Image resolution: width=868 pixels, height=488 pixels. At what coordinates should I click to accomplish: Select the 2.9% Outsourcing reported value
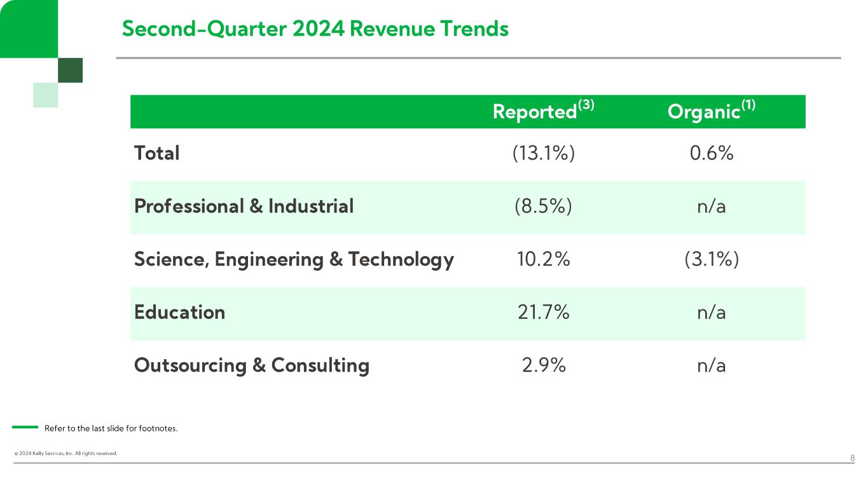click(x=543, y=365)
